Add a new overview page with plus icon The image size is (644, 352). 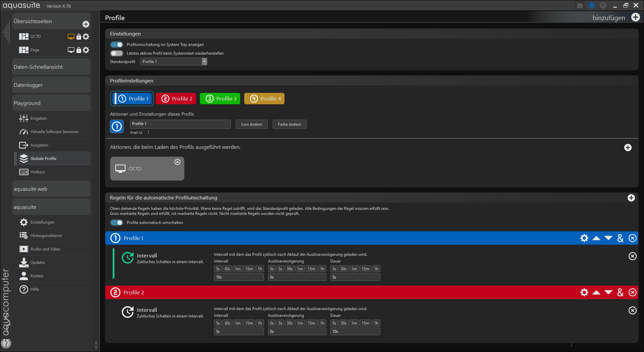[86, 24]
